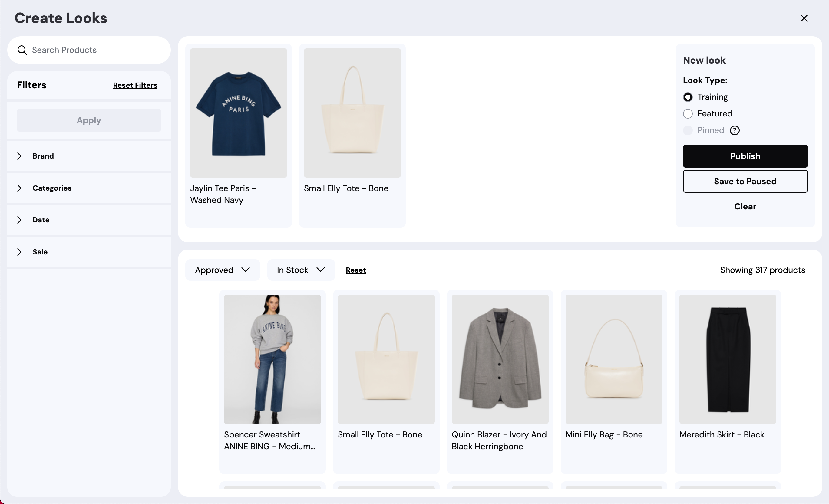The height and width of the screenshot is (504, 829).
Task: Click 'Quinn Blazer – Ivory And Black Herringbone' title
Action: click(x=499, y=440)
